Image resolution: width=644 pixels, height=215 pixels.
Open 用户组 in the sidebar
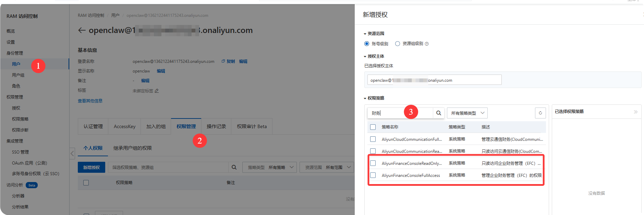click(x=18, y=75)
